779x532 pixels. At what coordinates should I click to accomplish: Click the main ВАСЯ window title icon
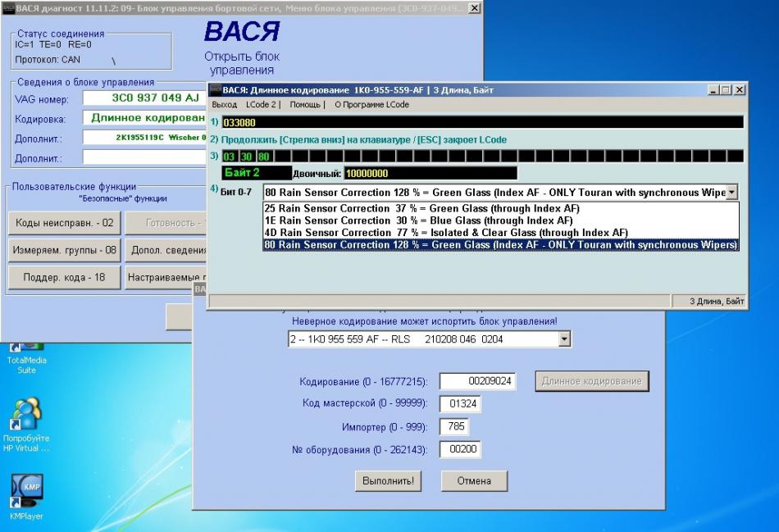[x=8, y=8]
